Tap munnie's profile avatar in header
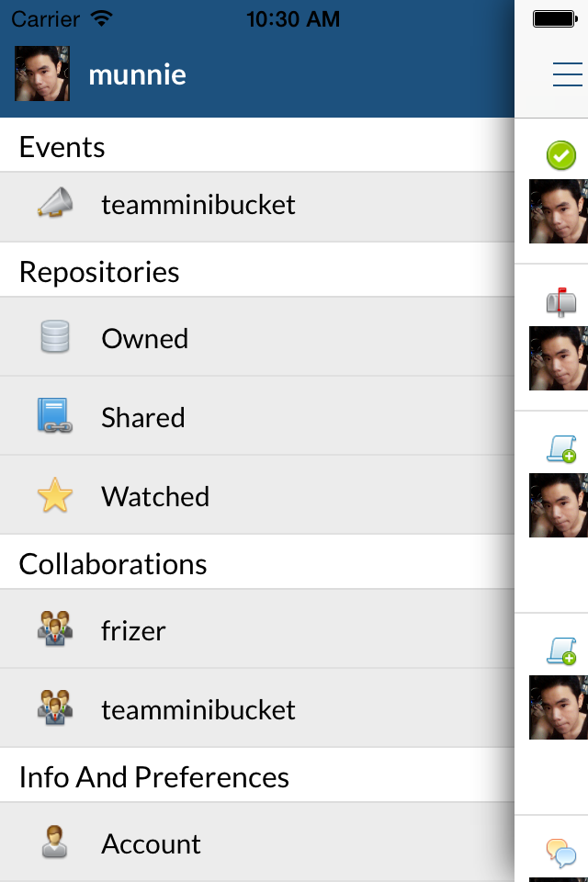 point(42,73)
